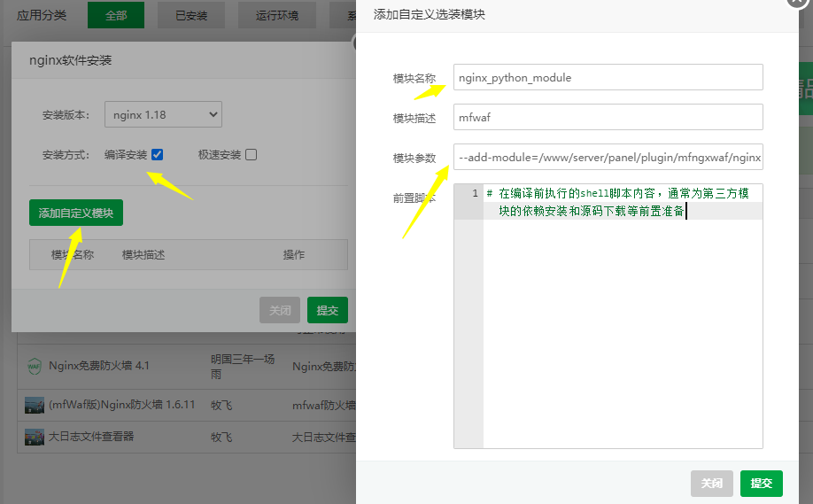The image size is (813, 504).
Task: Submit the custom module dialog with 提交
Action: [762, 484]
